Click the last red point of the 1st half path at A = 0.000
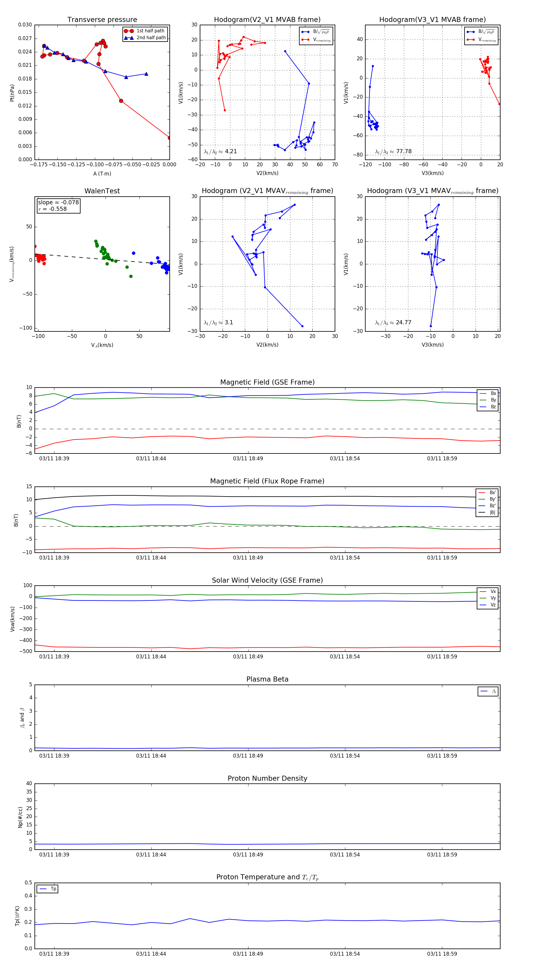 pos(169,138)
